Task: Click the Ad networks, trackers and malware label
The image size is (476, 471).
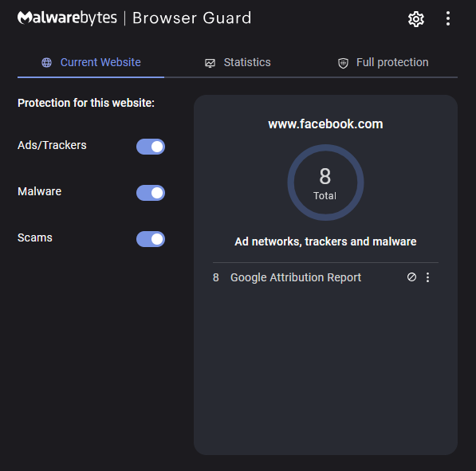Action: point(325,241)
